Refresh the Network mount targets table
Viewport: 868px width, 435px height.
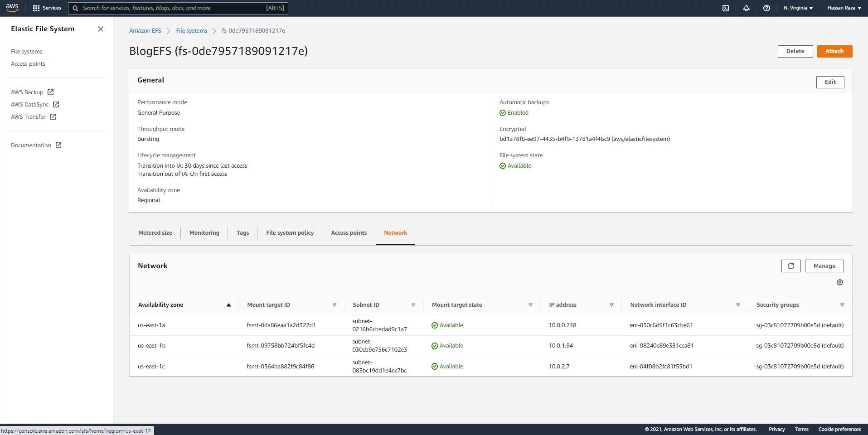tap(791, 266)
